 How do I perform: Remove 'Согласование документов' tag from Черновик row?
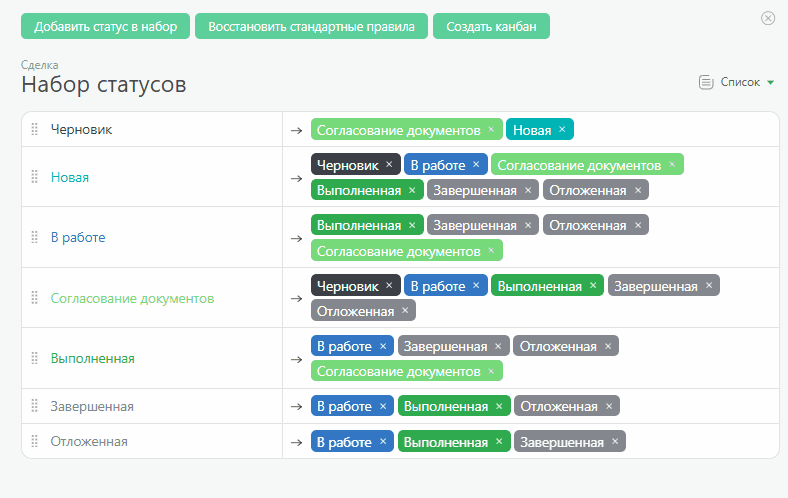(x=491, y=129)
